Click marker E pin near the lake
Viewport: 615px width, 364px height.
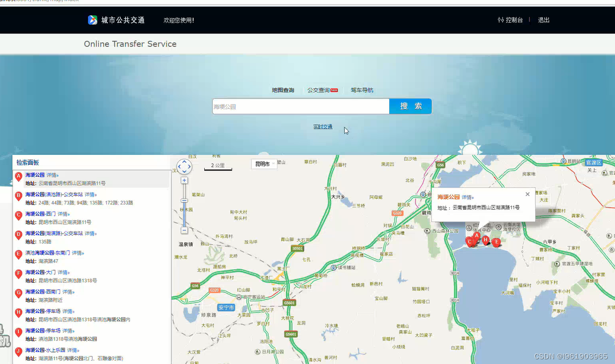pos(497,241)
